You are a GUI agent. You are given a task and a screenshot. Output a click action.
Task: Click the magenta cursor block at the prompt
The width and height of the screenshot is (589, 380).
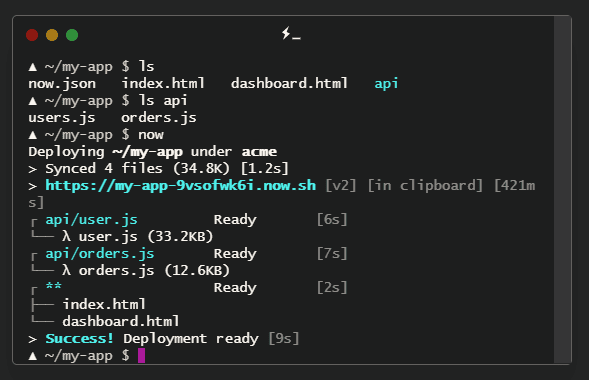[141, 355]
